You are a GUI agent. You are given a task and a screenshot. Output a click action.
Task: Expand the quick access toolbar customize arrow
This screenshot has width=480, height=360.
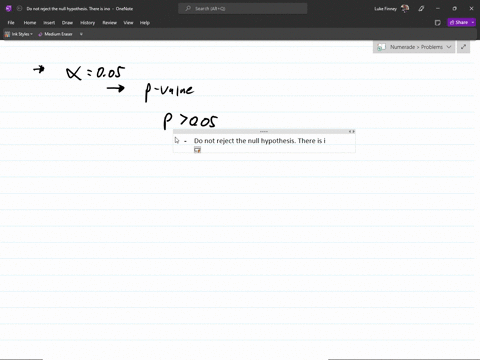[81, 34]
